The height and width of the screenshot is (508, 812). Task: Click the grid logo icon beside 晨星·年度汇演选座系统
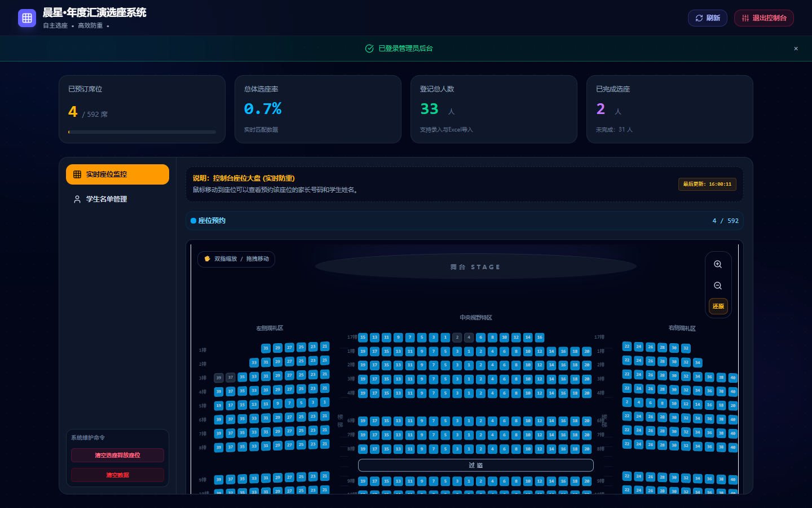tap(27, 18)
